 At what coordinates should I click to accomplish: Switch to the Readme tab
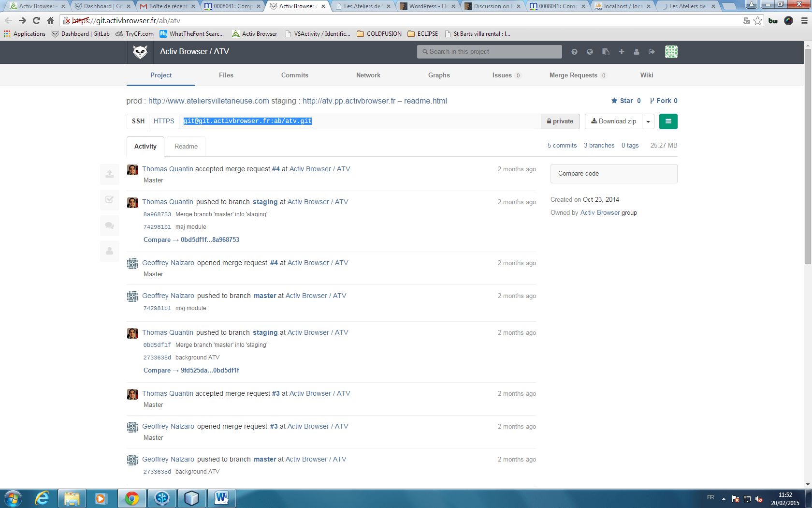[x=186, y=147]
